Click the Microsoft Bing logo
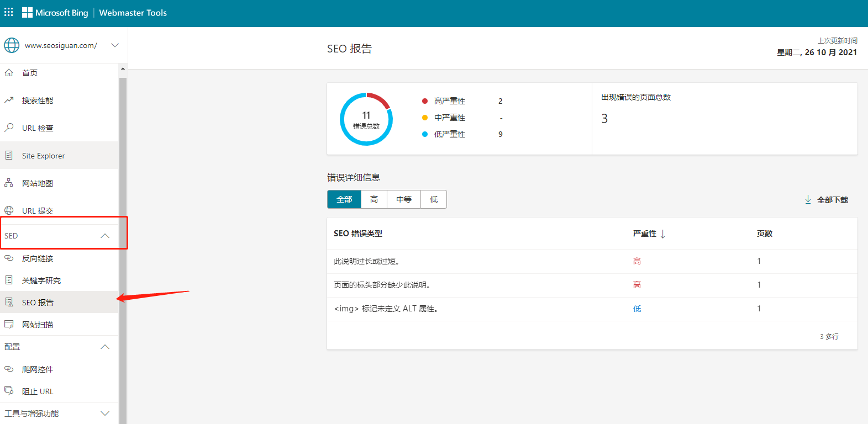This screenshot has width=868, height=424. pyautogui.click(x=55, y=13)
